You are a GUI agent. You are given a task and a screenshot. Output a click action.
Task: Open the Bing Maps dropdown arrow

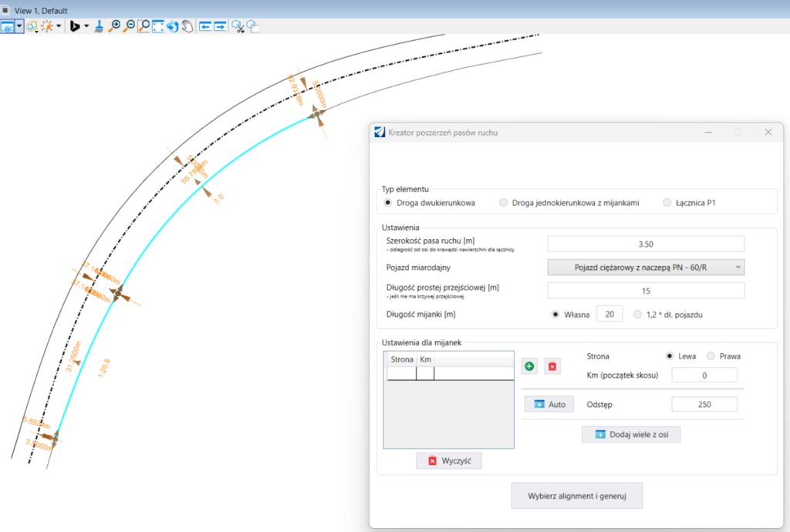86,26
